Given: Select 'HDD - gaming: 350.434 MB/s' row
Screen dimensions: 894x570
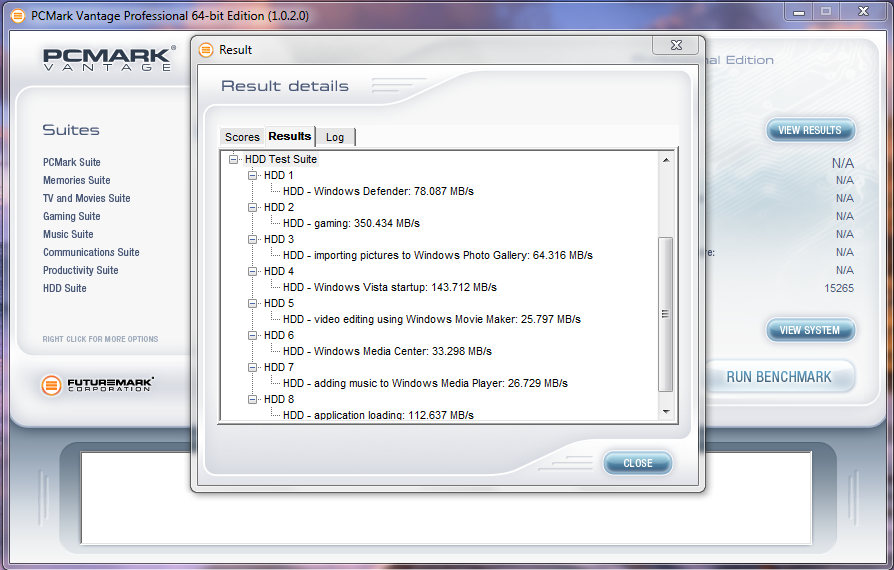Looking at the screenshot, I should (x=351, y=223).
